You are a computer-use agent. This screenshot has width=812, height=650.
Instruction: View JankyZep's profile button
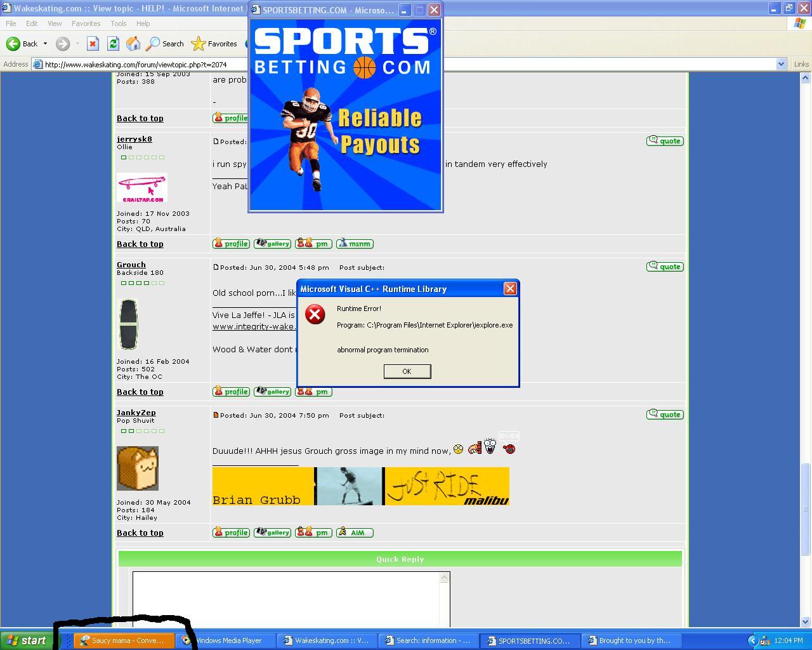231,533
